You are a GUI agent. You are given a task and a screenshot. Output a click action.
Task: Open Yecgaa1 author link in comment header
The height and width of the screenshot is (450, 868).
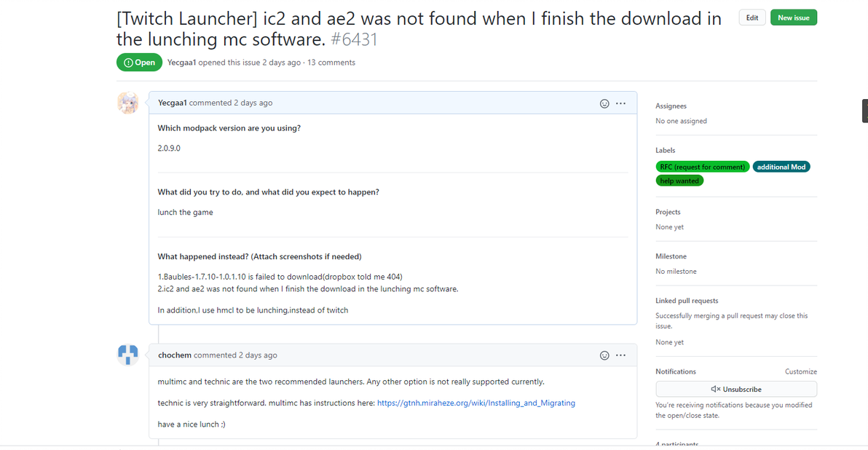(172, 103)
